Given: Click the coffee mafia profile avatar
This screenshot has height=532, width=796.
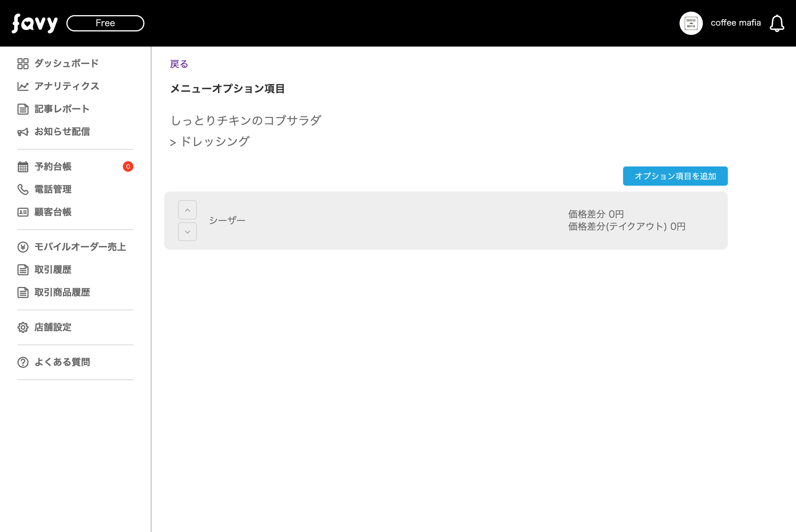Looking at the screenshot, I should click(x=691, y=23).
